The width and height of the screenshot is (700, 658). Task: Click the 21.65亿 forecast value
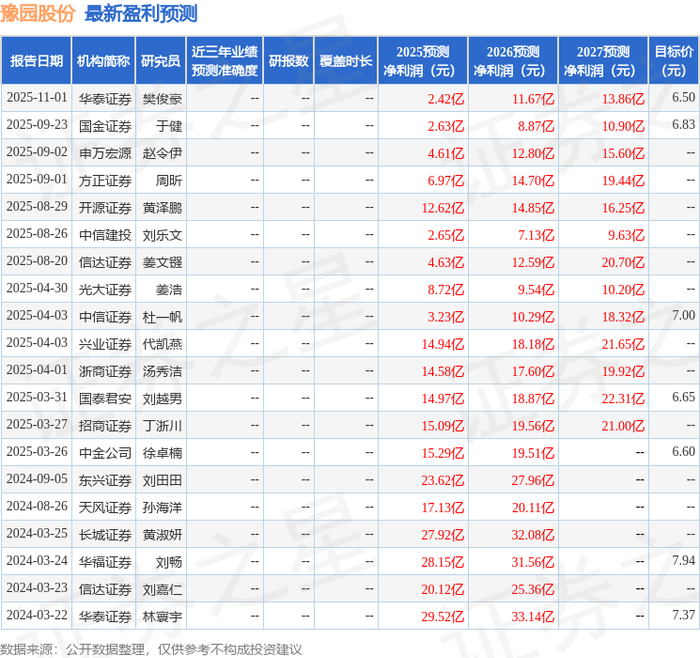click(x=623, y=344)
